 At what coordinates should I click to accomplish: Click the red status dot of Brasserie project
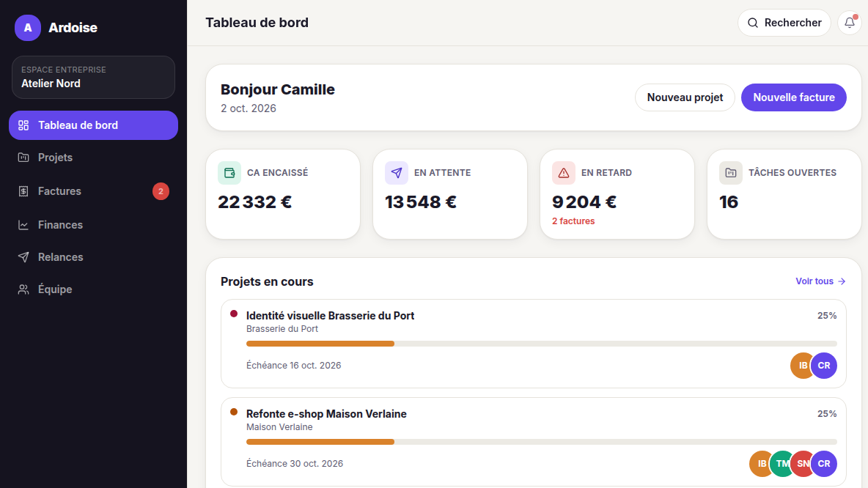[234, 314]
